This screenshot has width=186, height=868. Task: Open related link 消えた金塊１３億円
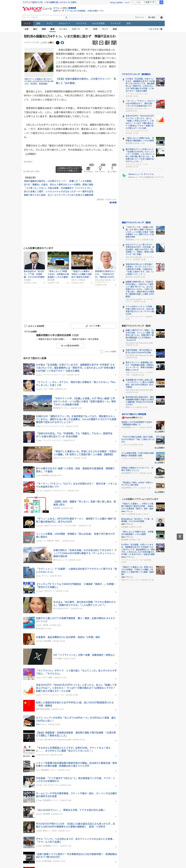tap(58, 191)
